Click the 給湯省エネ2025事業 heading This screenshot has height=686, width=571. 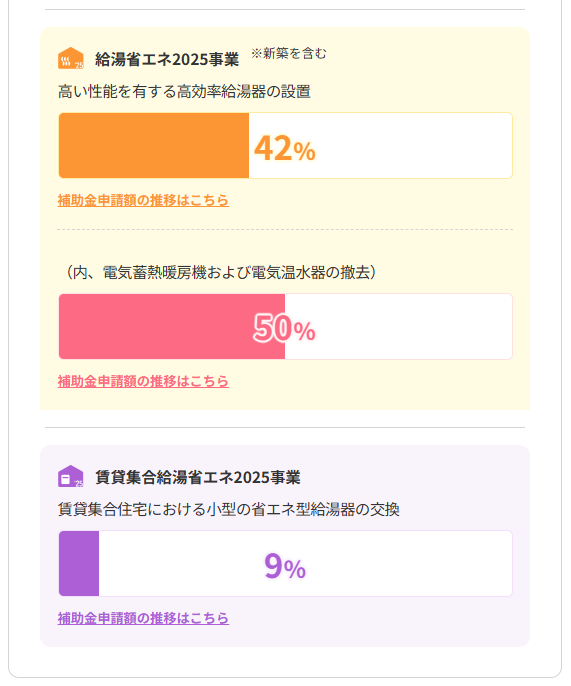pyautogui.click(x=167, y=59)
